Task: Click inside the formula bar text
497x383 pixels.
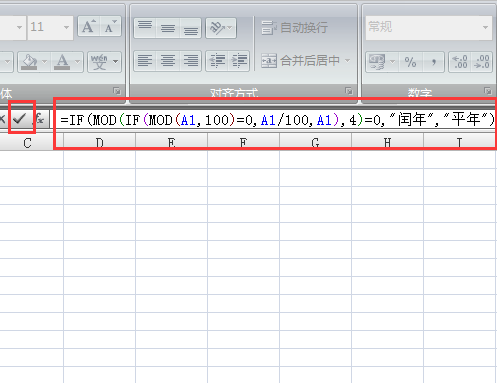Action: [277, 119]
